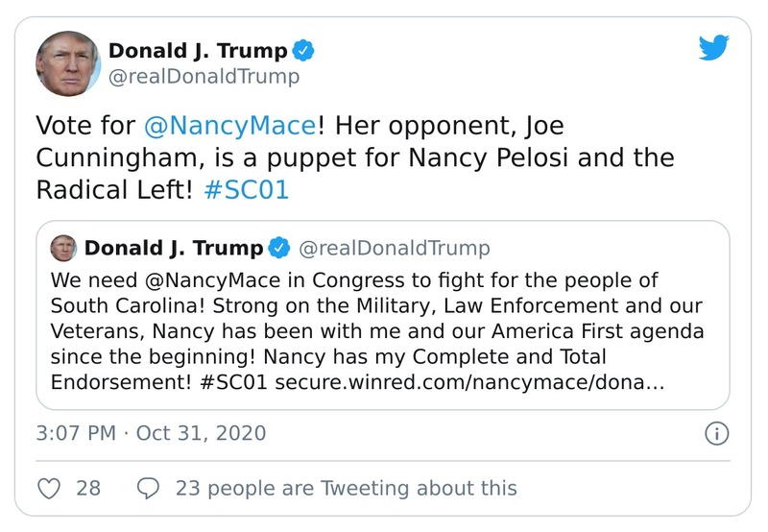Click the reply speech bubble icon
768x532 pixels.
click(x=148, y=488)
